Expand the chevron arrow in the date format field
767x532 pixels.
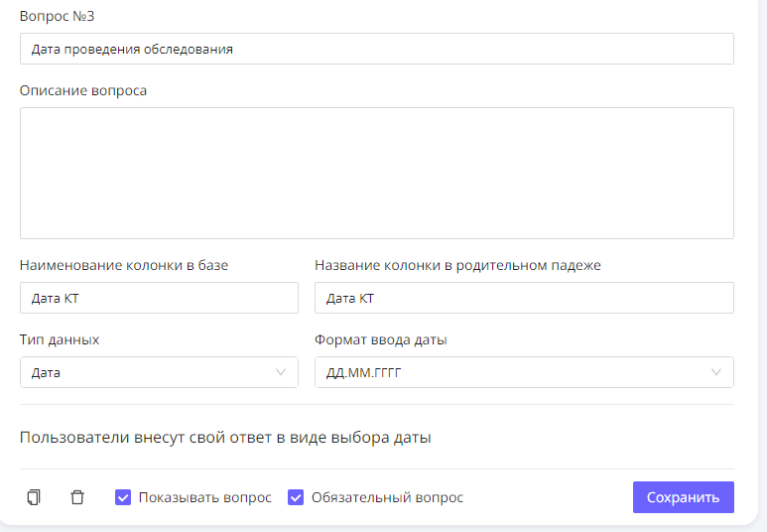point(716,372)
